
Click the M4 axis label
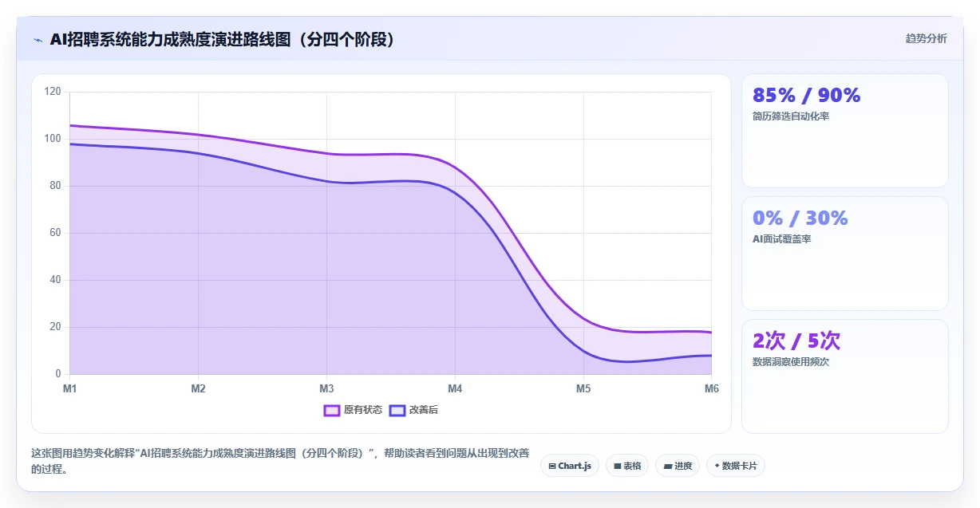pyautogui.click(x=455, y=388)
